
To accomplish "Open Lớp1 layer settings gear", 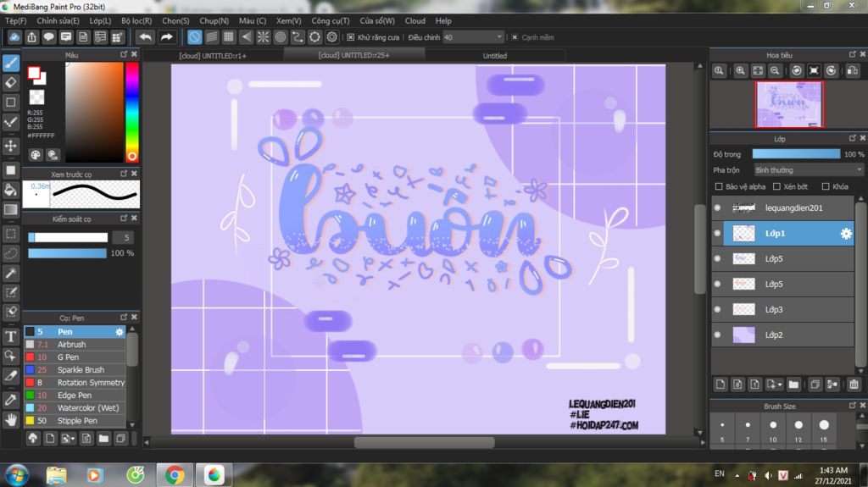I will pos(846,234).
